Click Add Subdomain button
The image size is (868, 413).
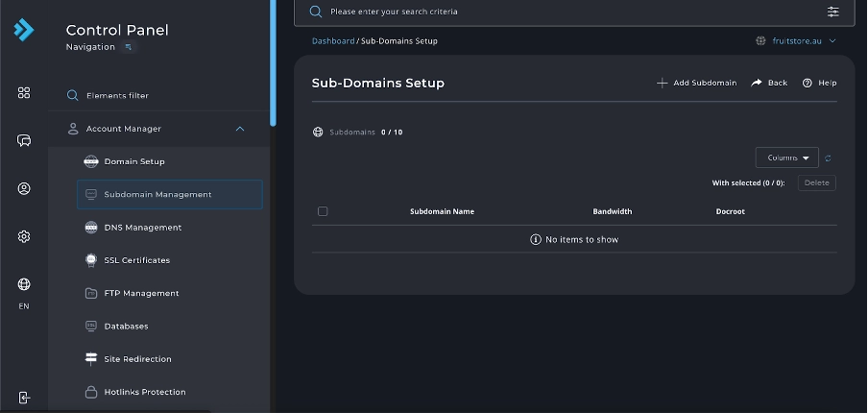(696, 83)
